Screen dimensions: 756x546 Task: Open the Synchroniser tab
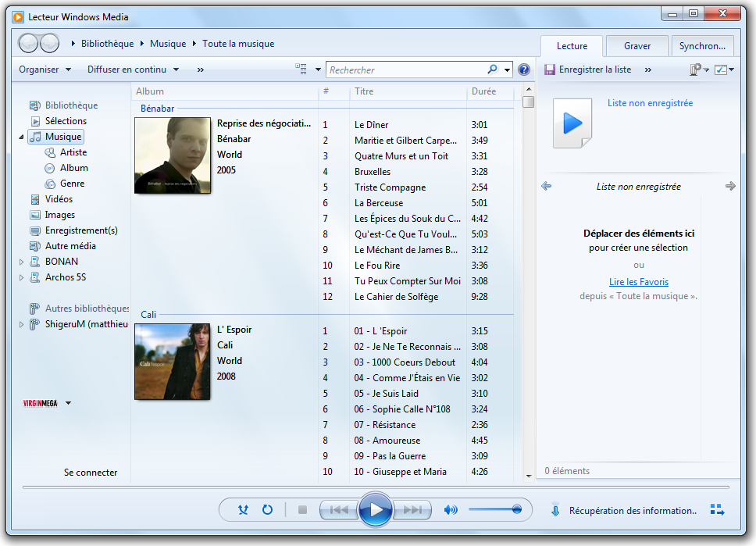pos(701,46)
